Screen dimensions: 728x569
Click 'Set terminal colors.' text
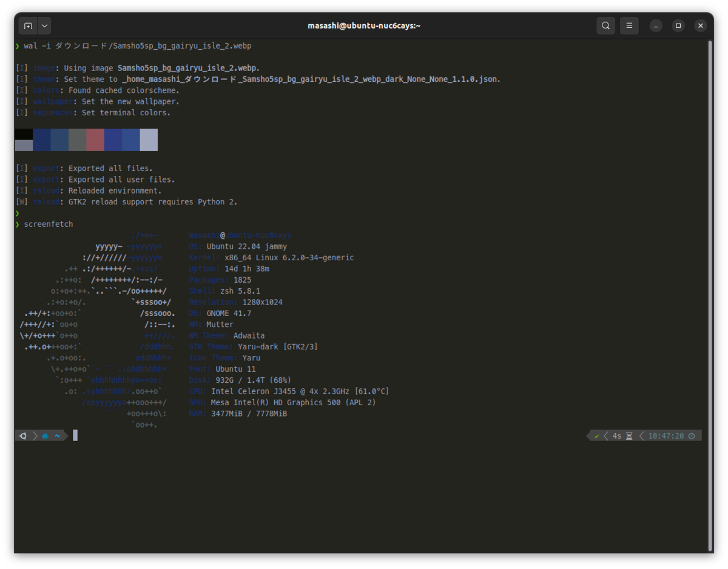tap(126, 113)
